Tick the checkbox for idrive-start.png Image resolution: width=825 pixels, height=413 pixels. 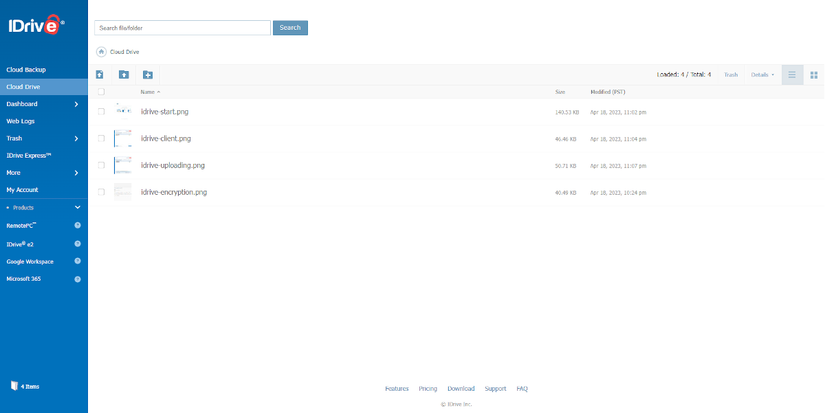[x=101, y=112]
